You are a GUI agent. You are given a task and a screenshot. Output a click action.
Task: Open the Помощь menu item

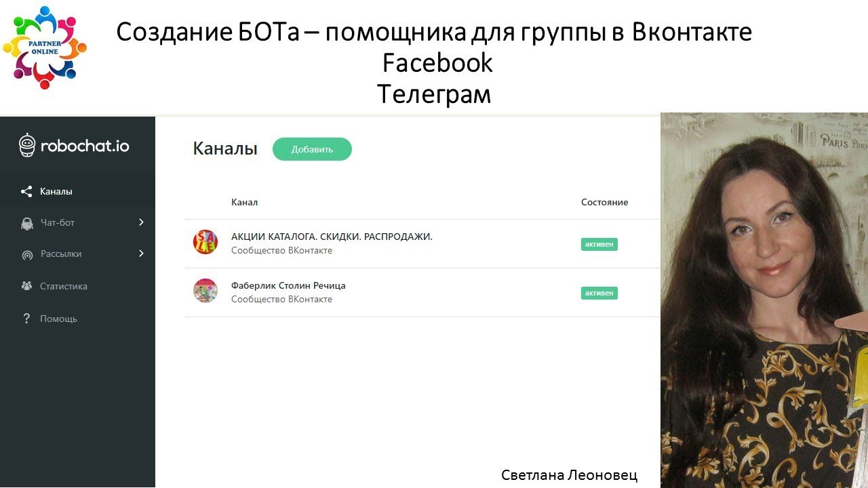(77, 319)
